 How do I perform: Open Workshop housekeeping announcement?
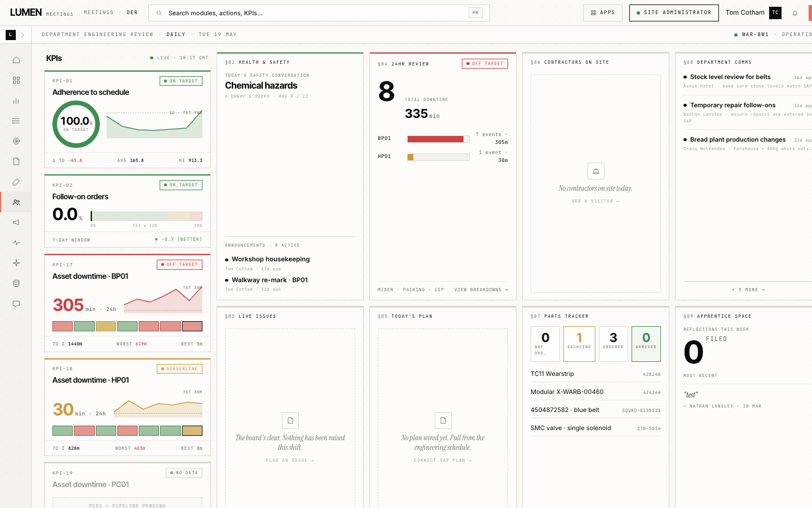click(271, 259)
